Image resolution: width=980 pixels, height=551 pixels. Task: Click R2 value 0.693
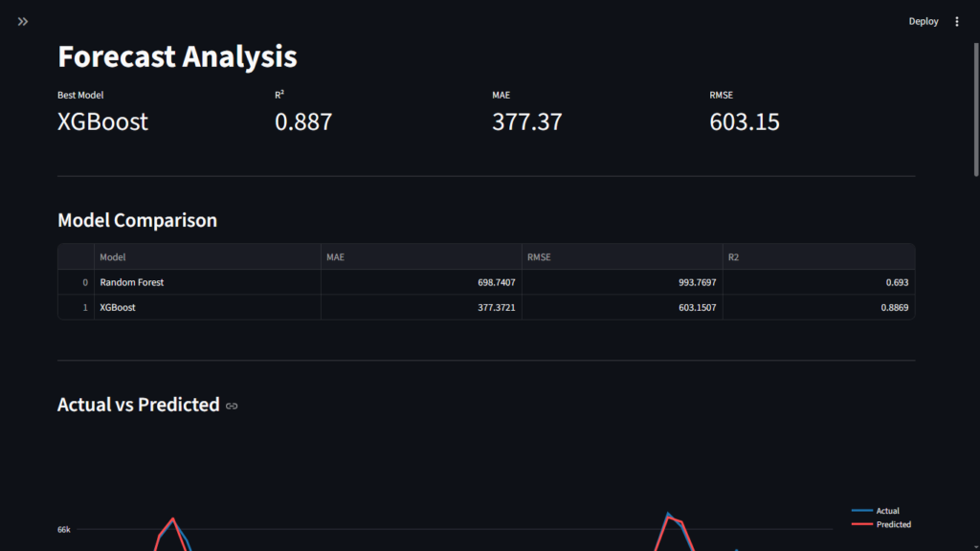[819, 282]
